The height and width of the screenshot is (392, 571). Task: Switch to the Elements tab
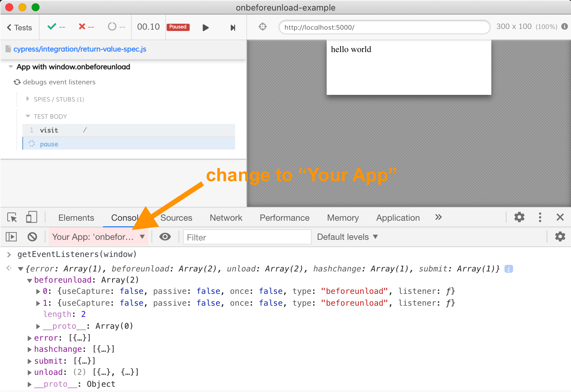pos(76,218)
